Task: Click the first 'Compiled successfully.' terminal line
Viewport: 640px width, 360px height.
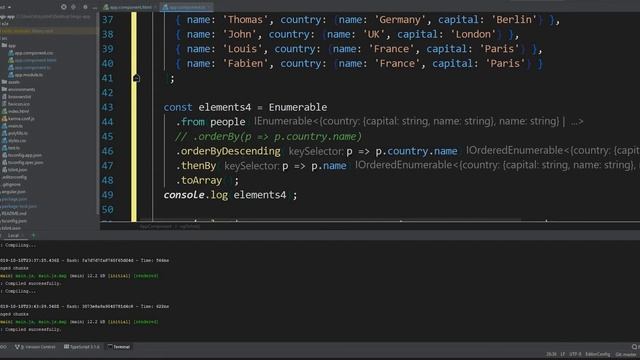Action: (x=33, y=283)
